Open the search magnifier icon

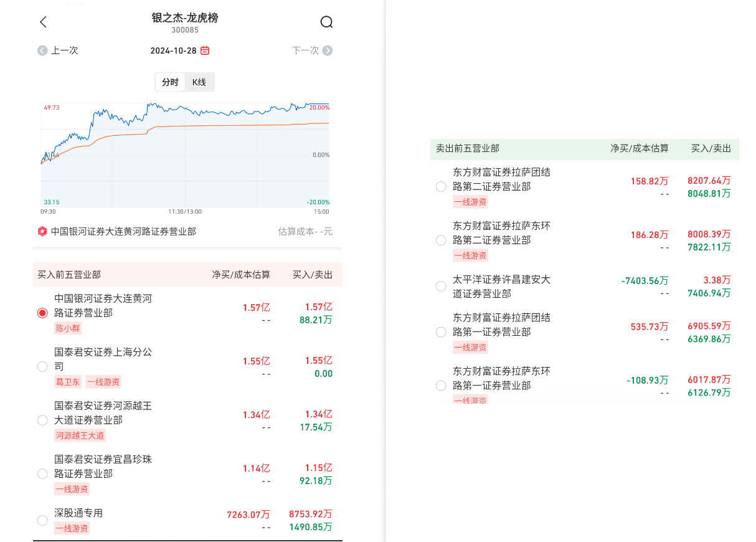tap(326, 22)
